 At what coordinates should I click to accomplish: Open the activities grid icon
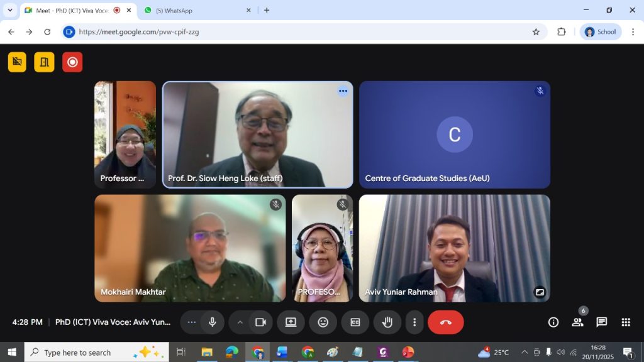[x=626, y=322]
